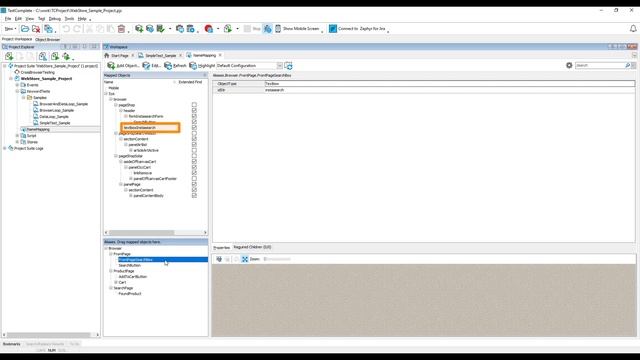The width and height of the screenshot is (640, 360).
Task: Collapse the KeywordTests tree node
Action: (17, 91)
